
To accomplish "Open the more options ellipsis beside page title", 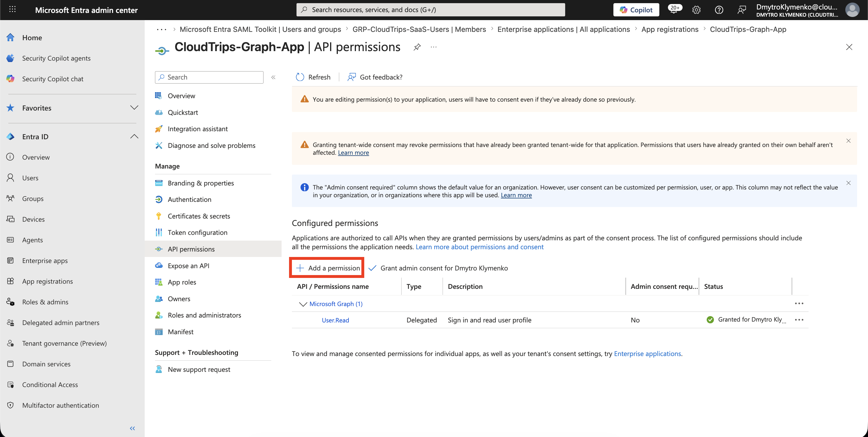I will (x=434, y=47).
